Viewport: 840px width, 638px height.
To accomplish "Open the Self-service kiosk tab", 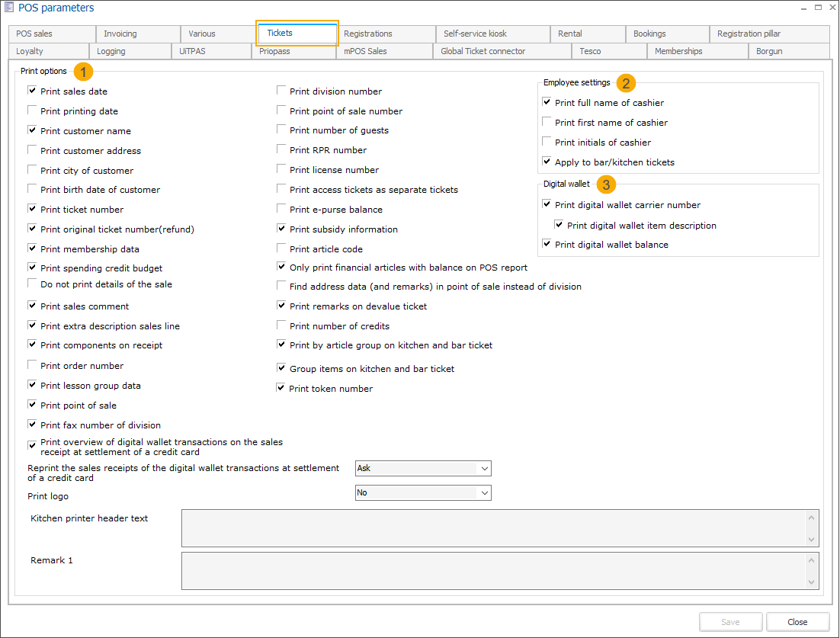I will point(492,34).
